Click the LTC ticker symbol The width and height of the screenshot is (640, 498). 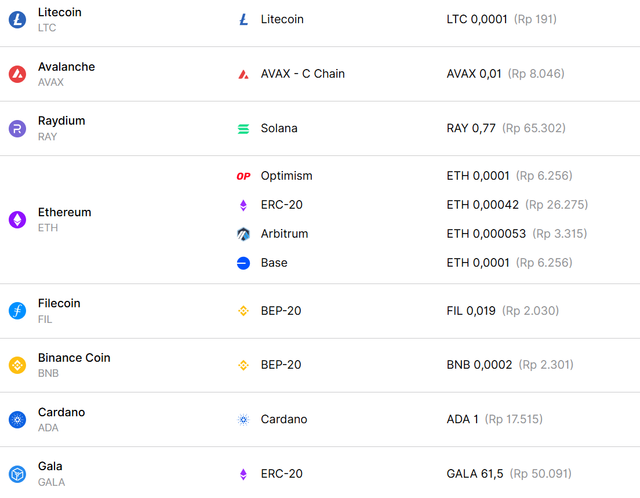click(47, 28)
